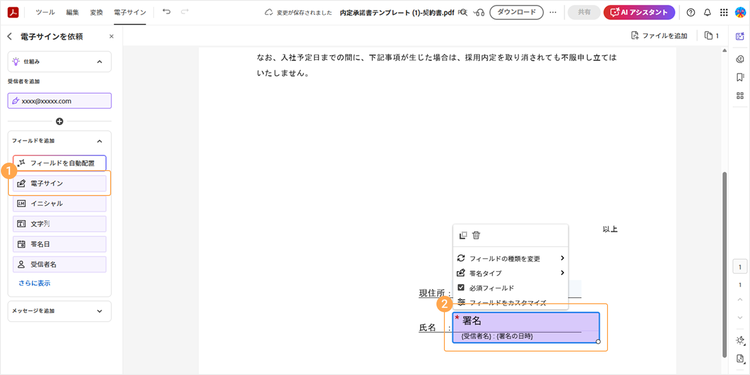Open the ツール menu
This screenshot has width=750, height=375.
tap(45, 12)
